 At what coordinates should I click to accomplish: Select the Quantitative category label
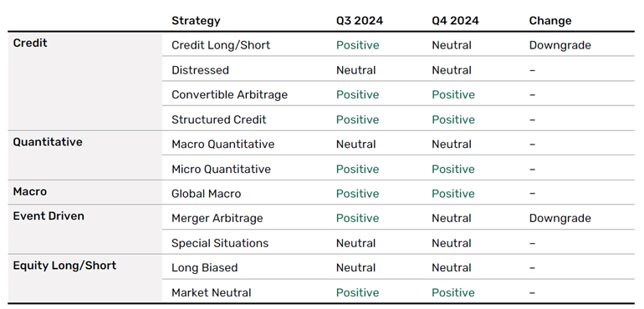coord(48,142)
